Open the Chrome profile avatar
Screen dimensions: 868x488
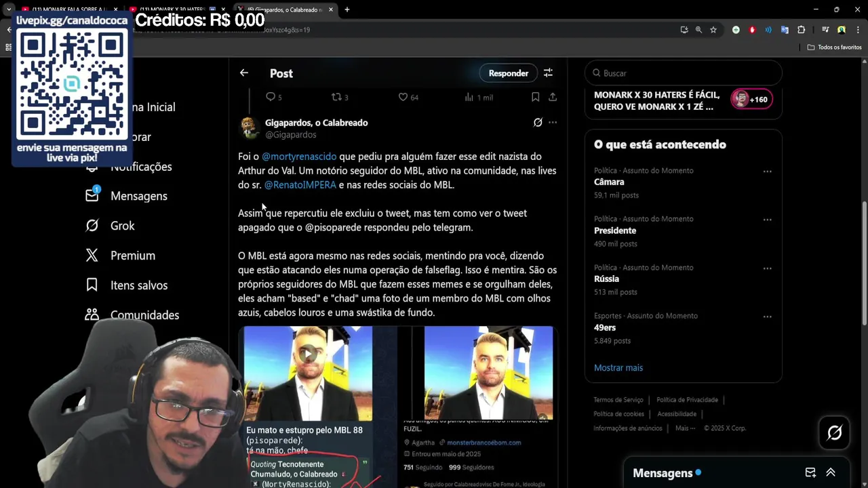click(x=842, y=30)
